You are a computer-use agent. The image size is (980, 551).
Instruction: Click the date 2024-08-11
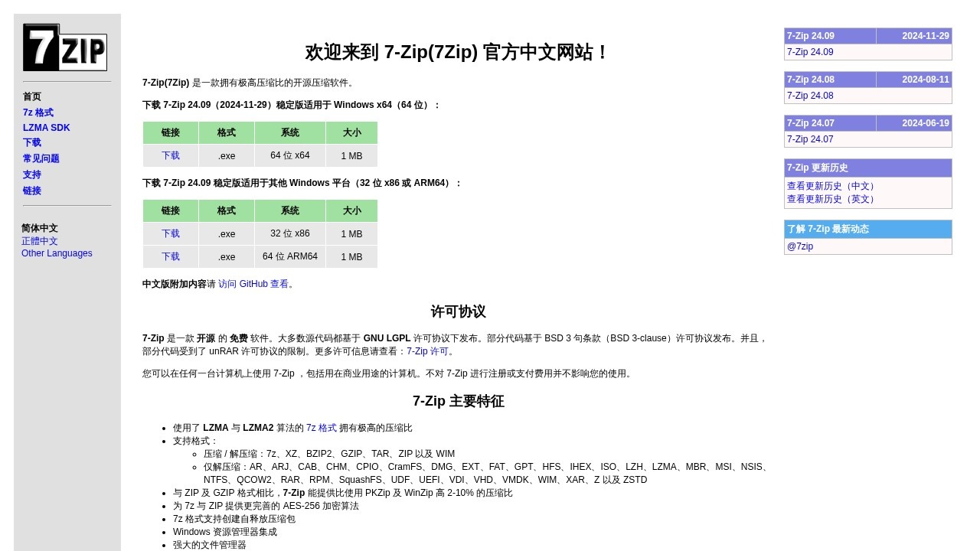click(926, 80)
